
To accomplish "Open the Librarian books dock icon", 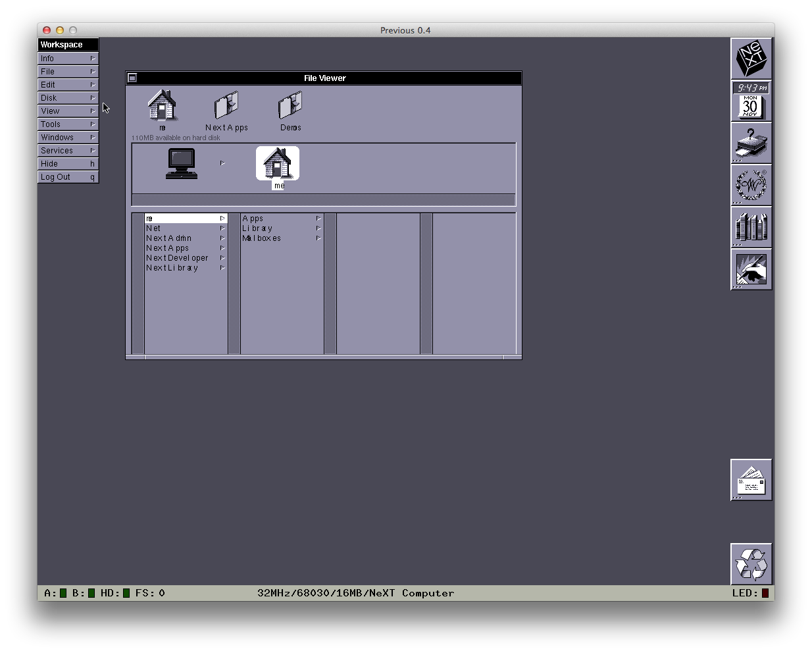I will 751,227.
